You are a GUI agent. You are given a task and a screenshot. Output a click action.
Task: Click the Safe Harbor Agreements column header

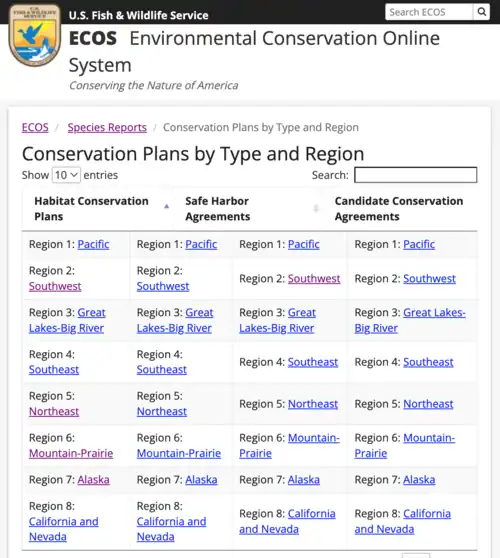coord(218,209)
